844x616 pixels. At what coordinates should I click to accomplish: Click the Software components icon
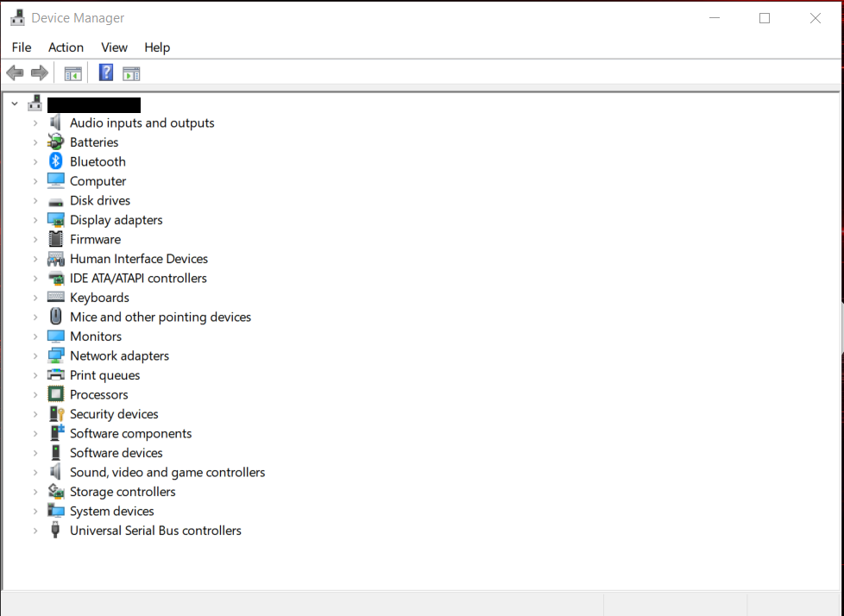[56, 432]
